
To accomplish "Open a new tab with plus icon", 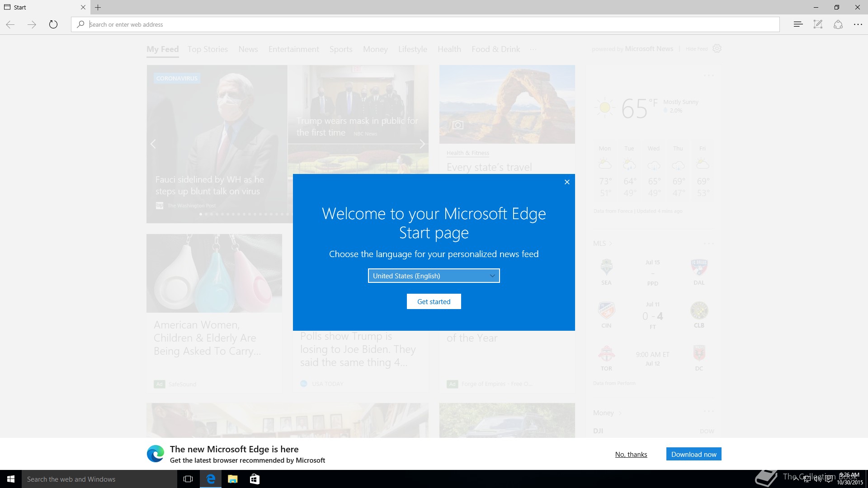I will tap(98, 7).
